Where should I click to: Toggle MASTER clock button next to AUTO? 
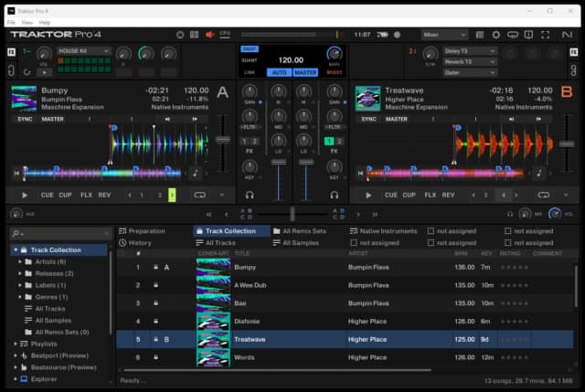click(305, 72)
